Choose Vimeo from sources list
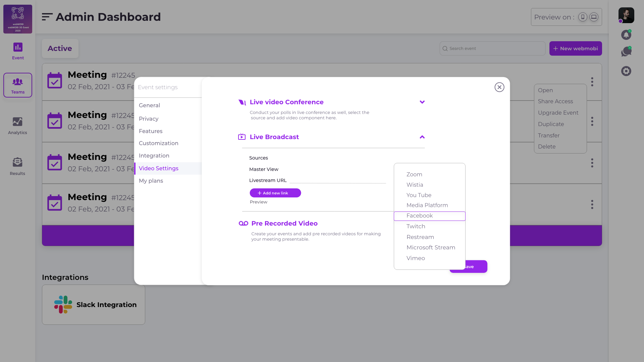This screenshot has height=362, width=644. tap(416, 258)
